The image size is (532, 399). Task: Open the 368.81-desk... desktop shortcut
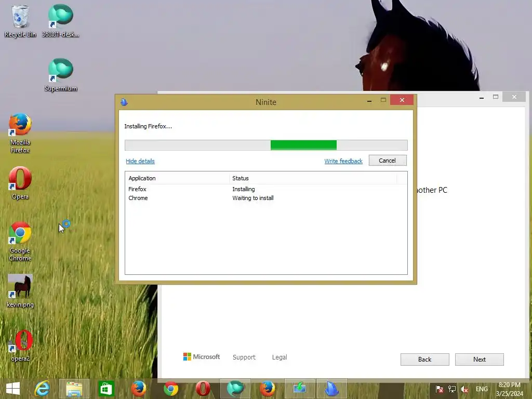(x=60, y=21)
